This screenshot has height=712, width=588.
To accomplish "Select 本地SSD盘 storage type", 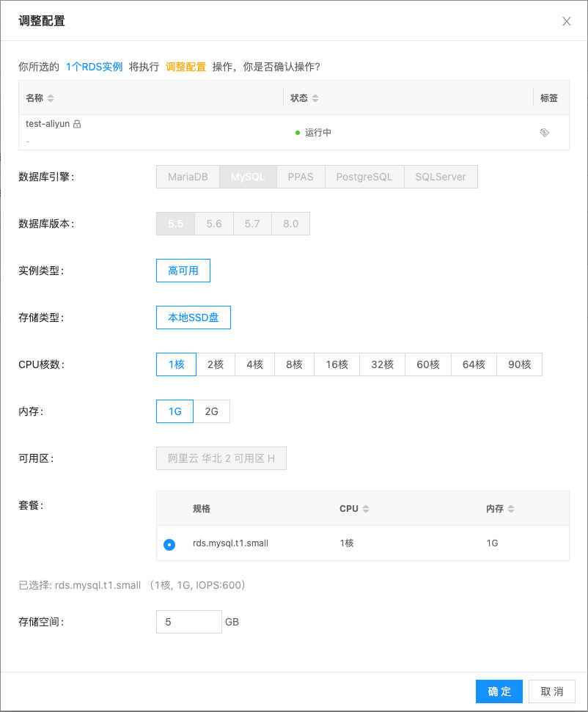I will click(x=194, y=318).
